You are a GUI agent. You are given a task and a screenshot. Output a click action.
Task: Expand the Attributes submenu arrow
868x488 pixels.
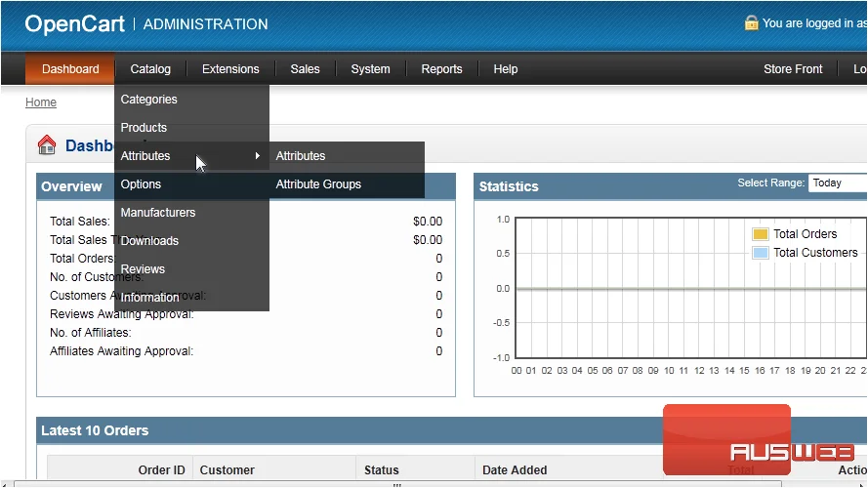(x=258, y=155)
